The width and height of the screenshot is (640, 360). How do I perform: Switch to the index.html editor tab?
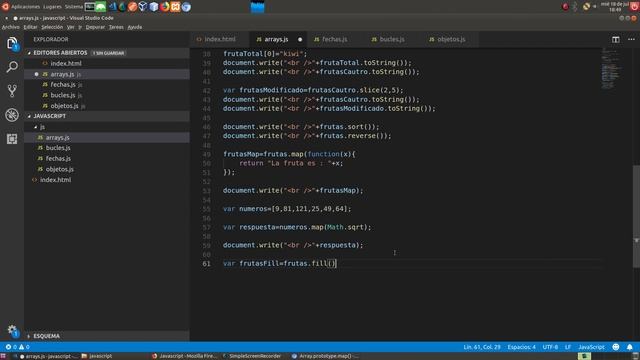(220, 39)
